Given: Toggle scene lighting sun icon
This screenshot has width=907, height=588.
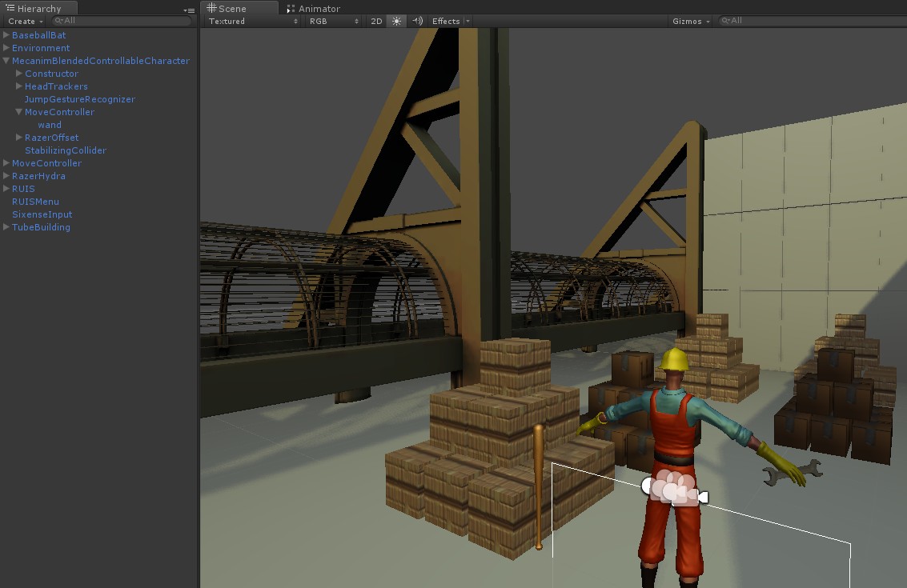Looking at the screenshot, I should pos(396,21).
